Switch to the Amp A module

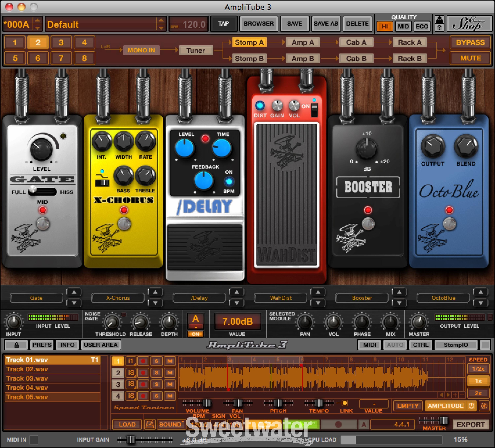(x=303, y=42)
